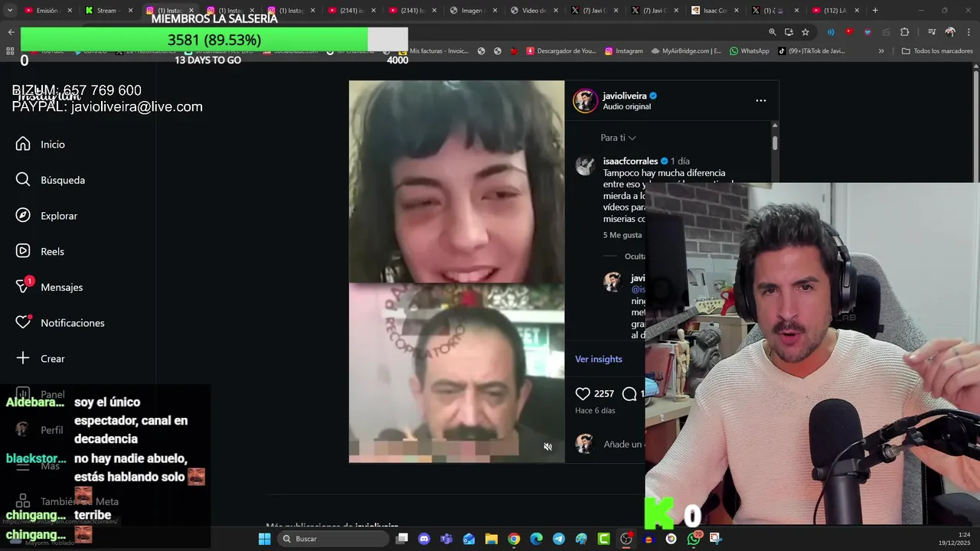The height and width of the screenshot is (551, 980).
Task: Open the Chrome zoom magnifier icon
Action: tap(773, 32)
